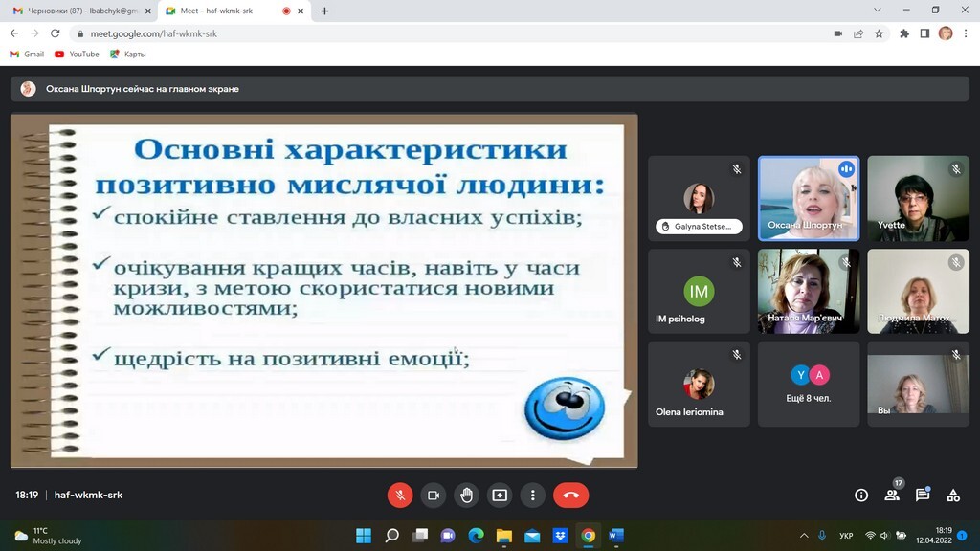Select the Olena Ieriomina tile
This screenshot has height=551, width=980.
pos(699,385)
